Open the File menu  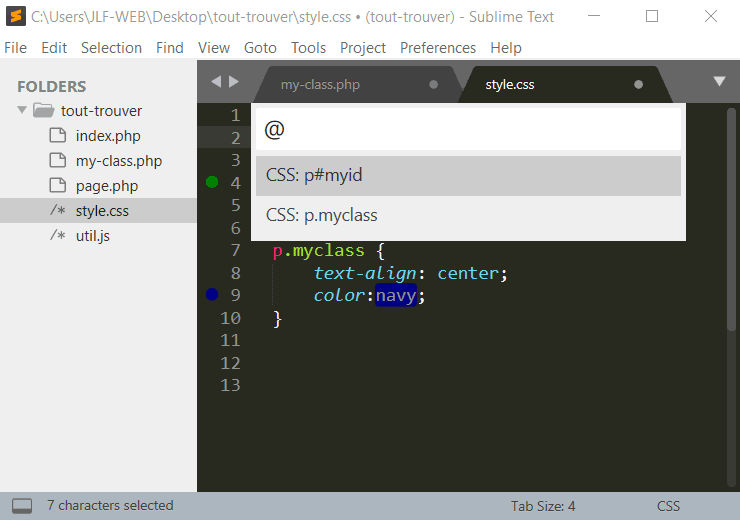(x=16, y=48)
